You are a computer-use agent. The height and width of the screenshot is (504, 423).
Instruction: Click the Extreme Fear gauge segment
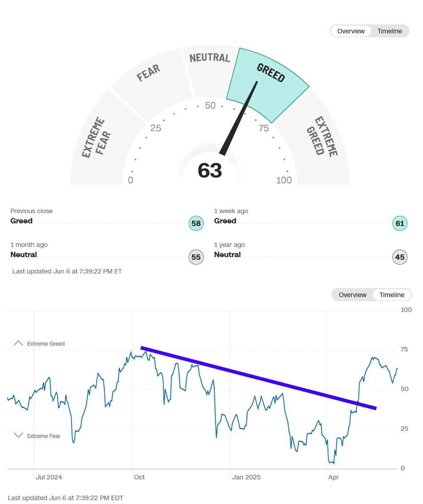tap(103, 141)
